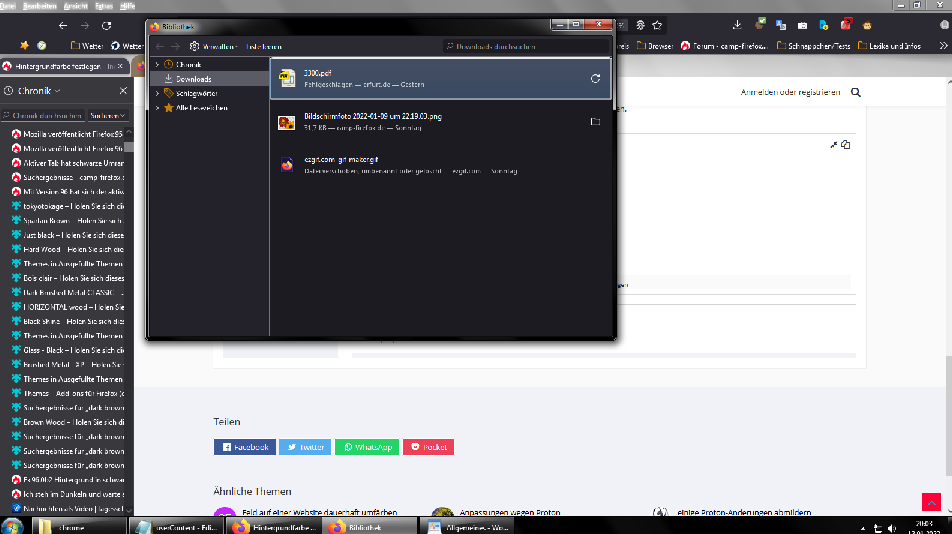Open Forum - camp-firefox bookmark
The width and height of the screenshot is (952, 534).
point(724,46)
